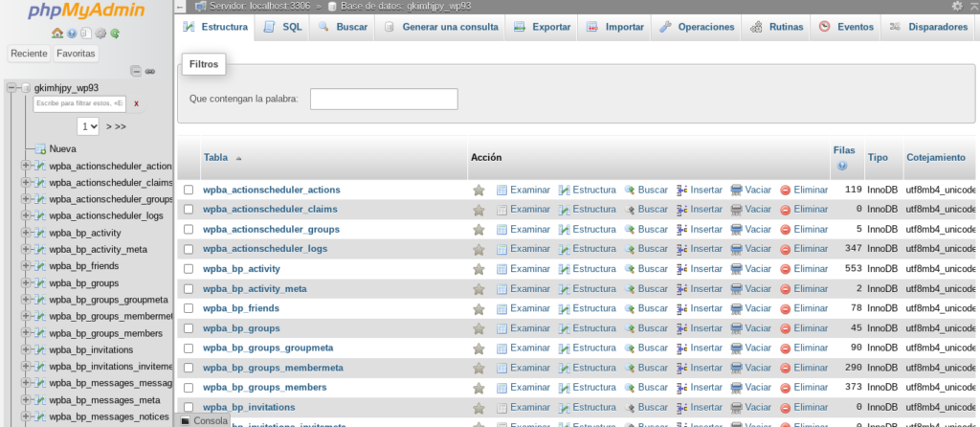Favorite the wpba_actionscheduler_actions table star

479,191
